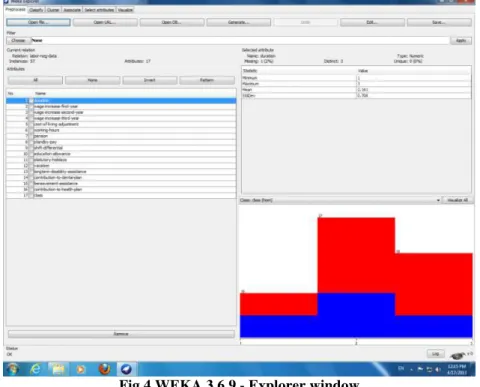Click the Open URL... button
The width and height of the screenshot is (480, 387).
tap(105, 22)
